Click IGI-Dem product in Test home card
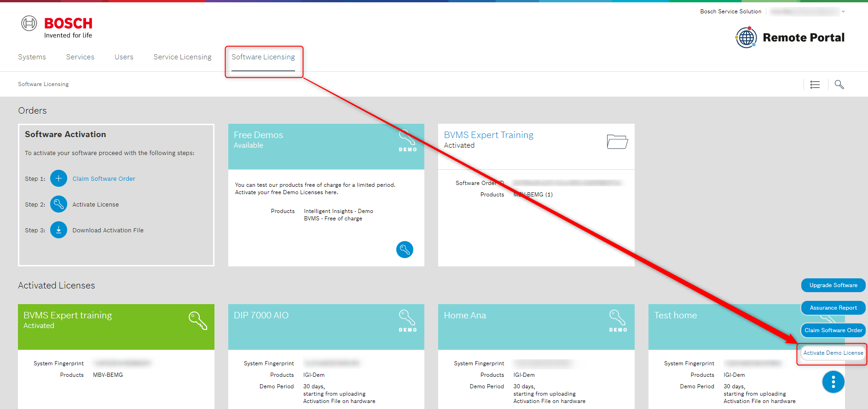The image size is (868, 409). (734, 375)
